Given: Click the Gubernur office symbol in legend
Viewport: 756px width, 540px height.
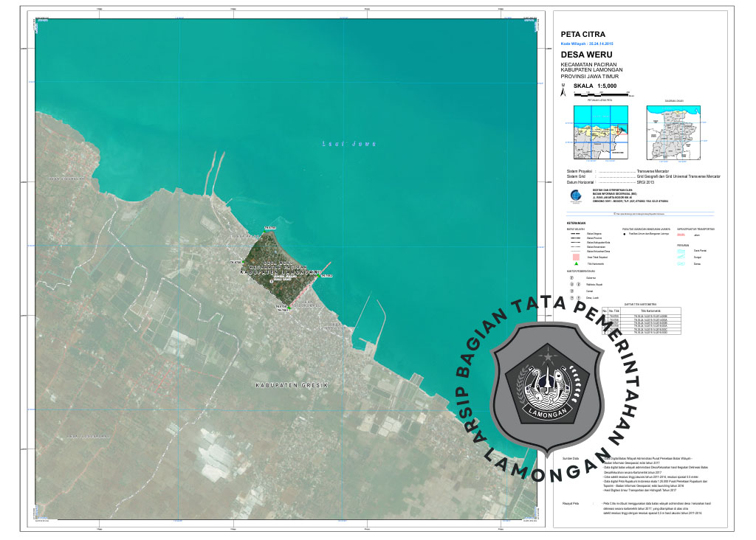Looking at the screenshot, I should 574,278.
